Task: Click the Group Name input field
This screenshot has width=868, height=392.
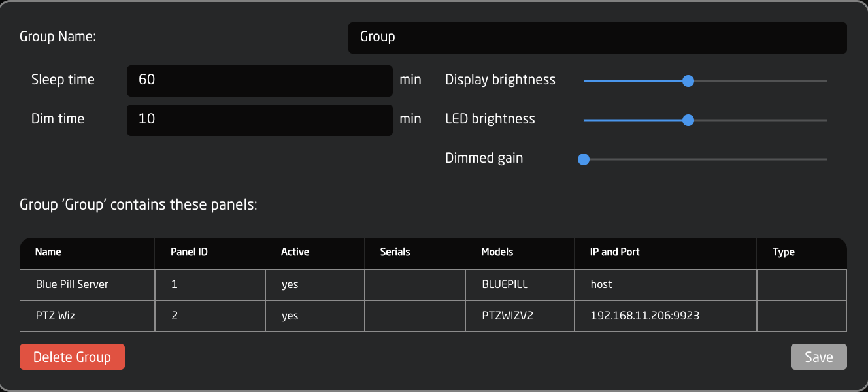Action: [597, 37]
